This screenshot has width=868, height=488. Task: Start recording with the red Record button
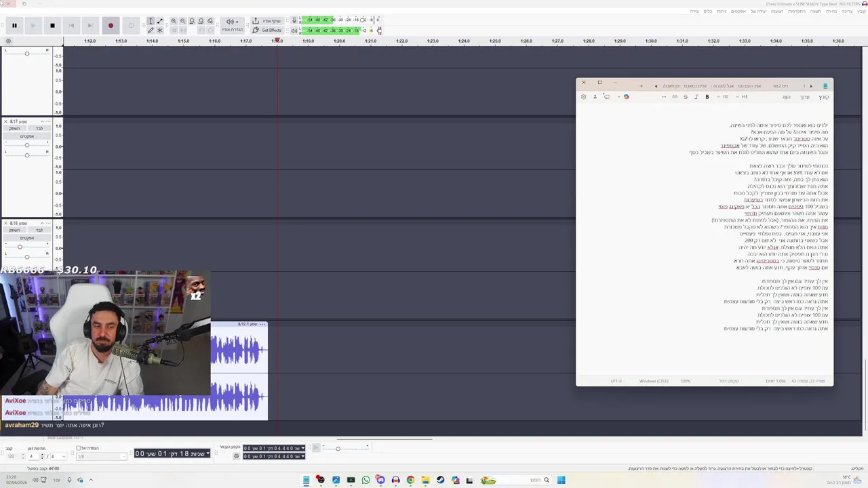111,26
